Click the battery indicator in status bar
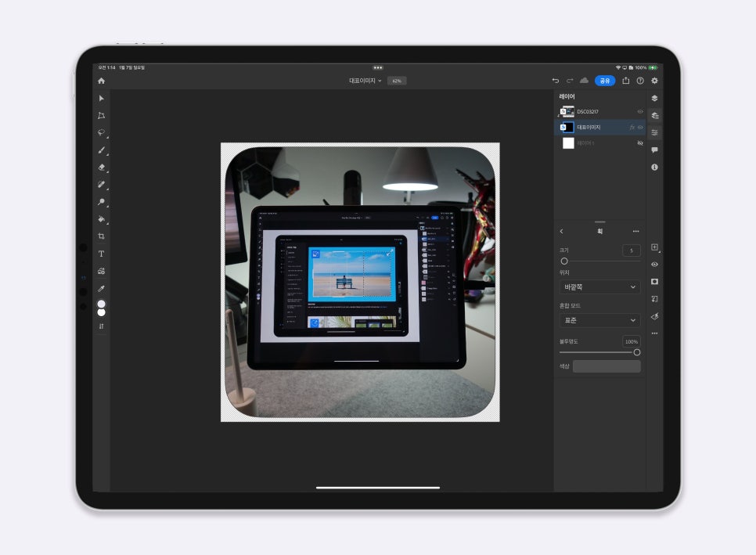 (653, 67)
